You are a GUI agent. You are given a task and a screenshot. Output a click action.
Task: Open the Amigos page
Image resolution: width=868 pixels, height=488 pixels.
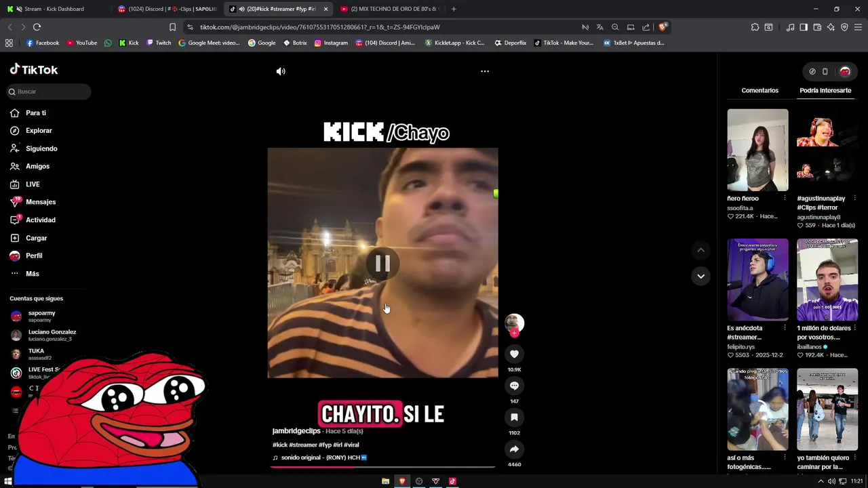(x=30, y=166)
